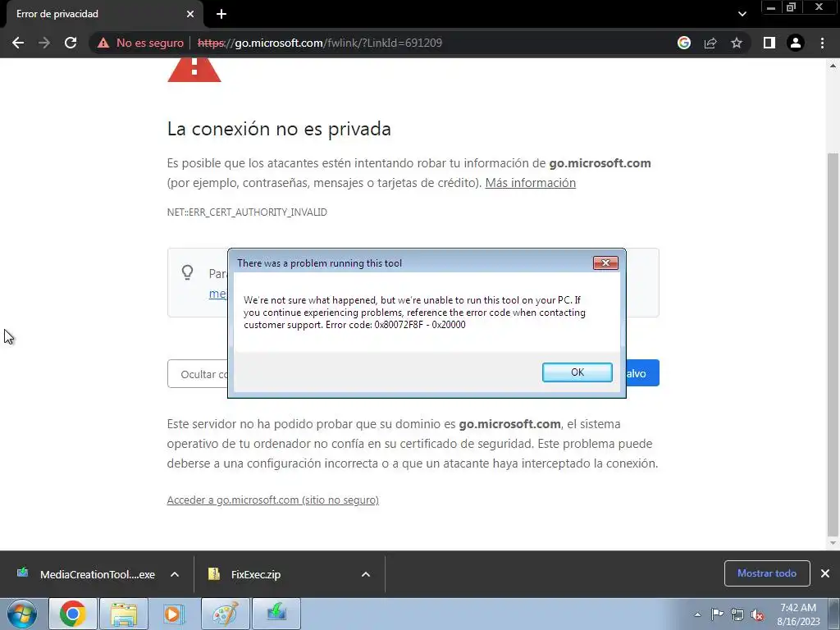Click the blue button behind the dialog
The width and height of the screenshot is (840, 630).
click(x=642, y=373)
